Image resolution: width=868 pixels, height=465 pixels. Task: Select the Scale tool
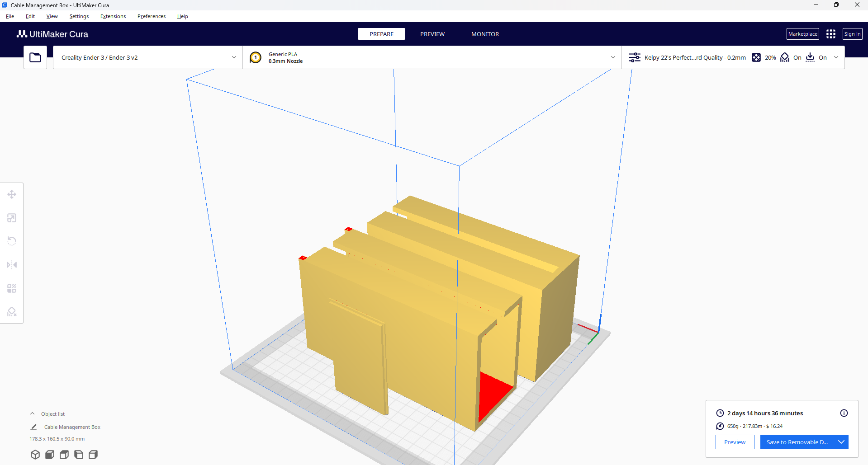12,218
